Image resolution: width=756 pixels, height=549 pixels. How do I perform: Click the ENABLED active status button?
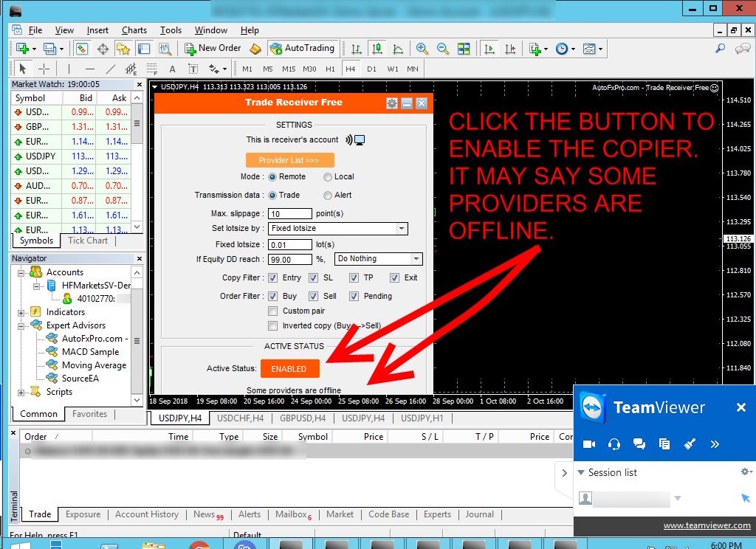(x=289, y=369)
